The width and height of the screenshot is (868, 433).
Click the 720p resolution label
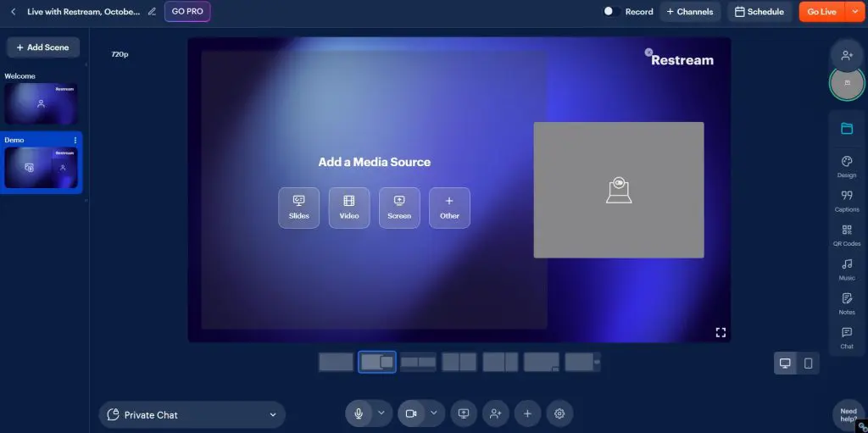120,54
